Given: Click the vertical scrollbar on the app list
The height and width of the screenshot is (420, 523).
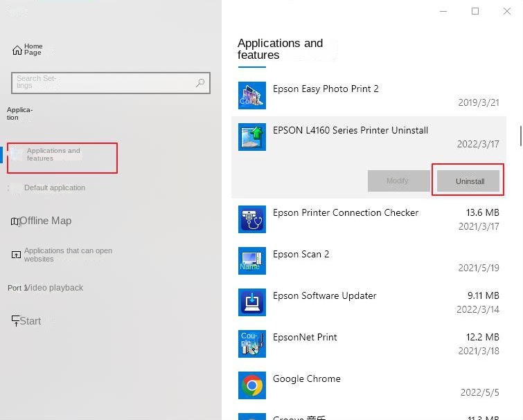Looking at the screenshot, I should click(x=520, y=131).
